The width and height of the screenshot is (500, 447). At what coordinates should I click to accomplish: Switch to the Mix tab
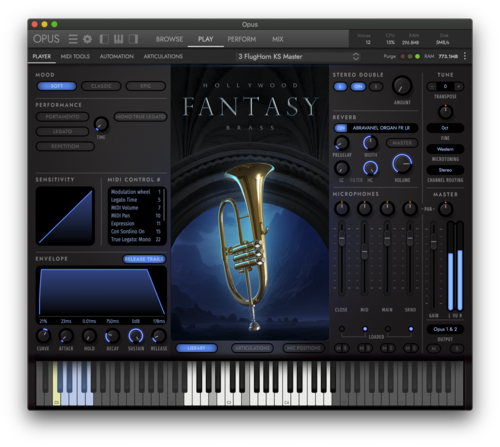tap(277, 39)
